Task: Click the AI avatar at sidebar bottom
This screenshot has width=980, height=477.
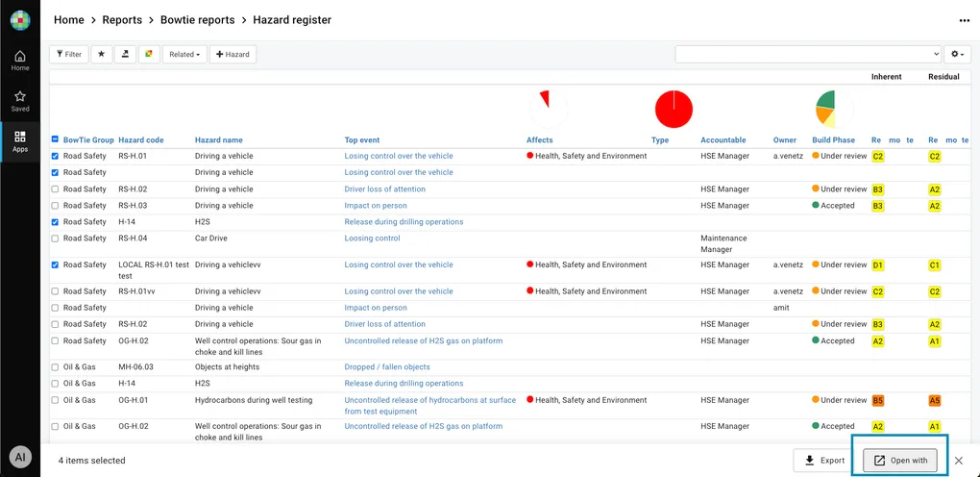Action: [20, 458]
